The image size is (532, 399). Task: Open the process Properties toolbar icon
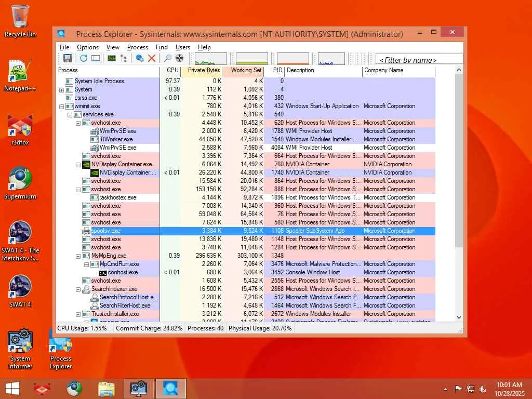coord(139,58)
